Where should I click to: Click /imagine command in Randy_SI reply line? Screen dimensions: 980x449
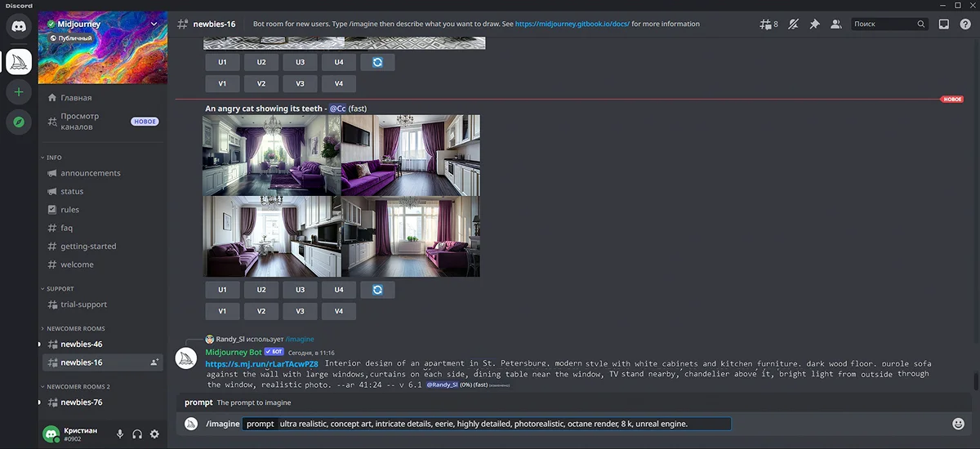coord(300,339)
